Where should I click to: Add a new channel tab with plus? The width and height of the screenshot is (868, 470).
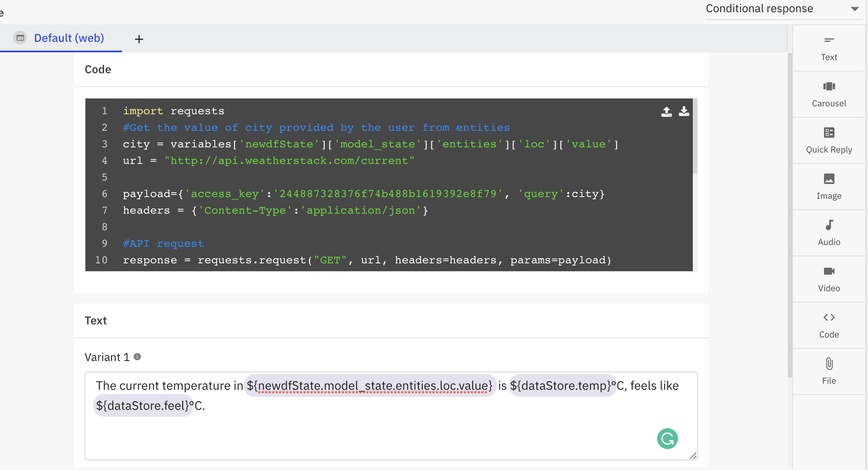tap(139, 39)
